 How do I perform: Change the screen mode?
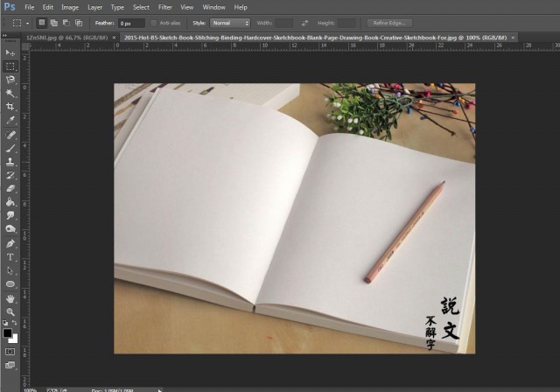pos(10,365)
